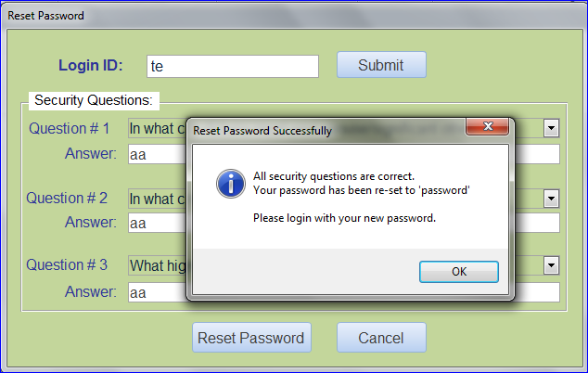The width and height of the screenshot is (588, 373).
Task: Open the Question # 1 dropdown arrow
Action: click(551, 128)
